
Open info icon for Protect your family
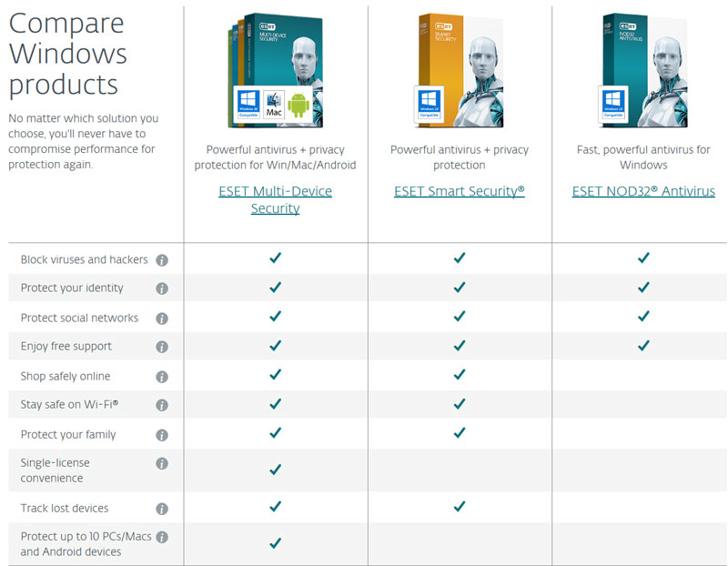point(162,435)
